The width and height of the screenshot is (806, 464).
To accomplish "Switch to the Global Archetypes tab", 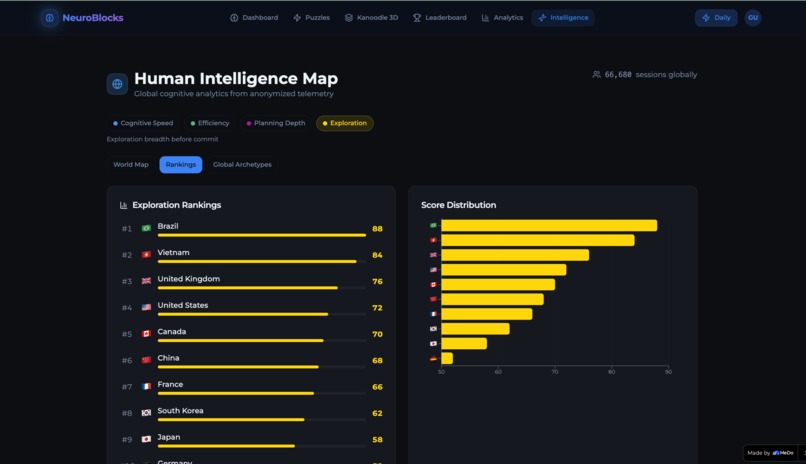I will click(x=242, y=164).
